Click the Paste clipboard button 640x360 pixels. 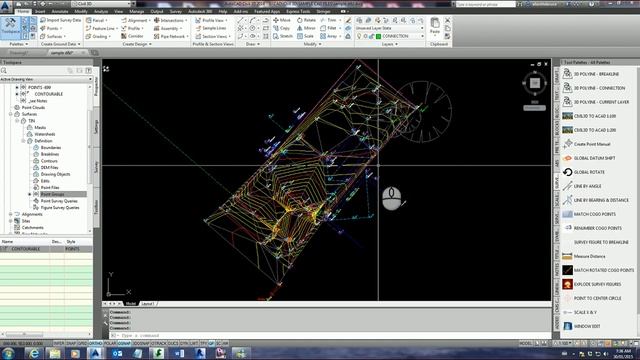click(x=435, y=26)
